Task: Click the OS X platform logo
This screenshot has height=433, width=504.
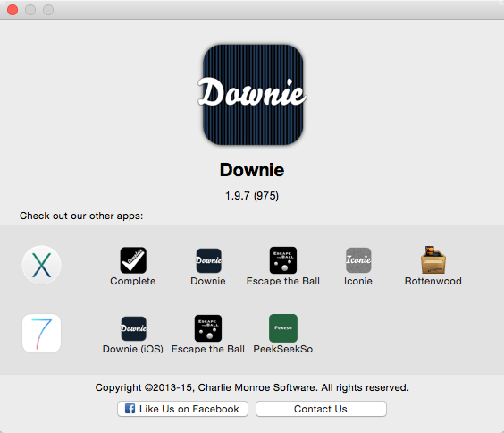Action: click(41, 265)
